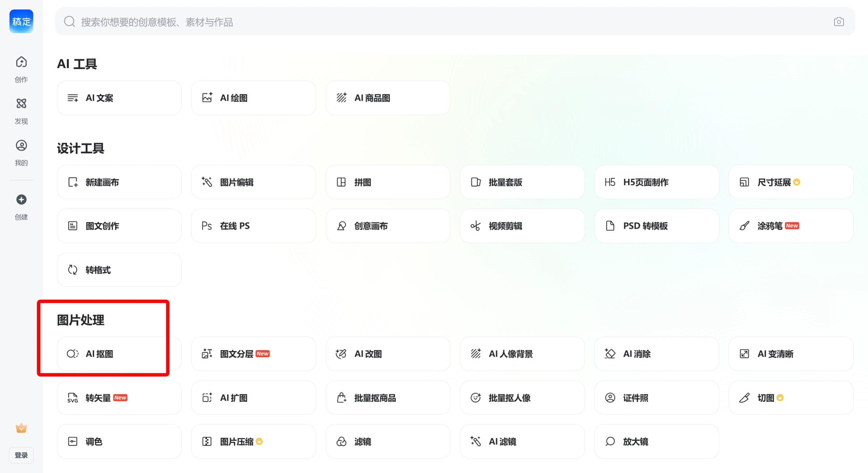Open the 视频剪辑 tool

coord(522,226)
